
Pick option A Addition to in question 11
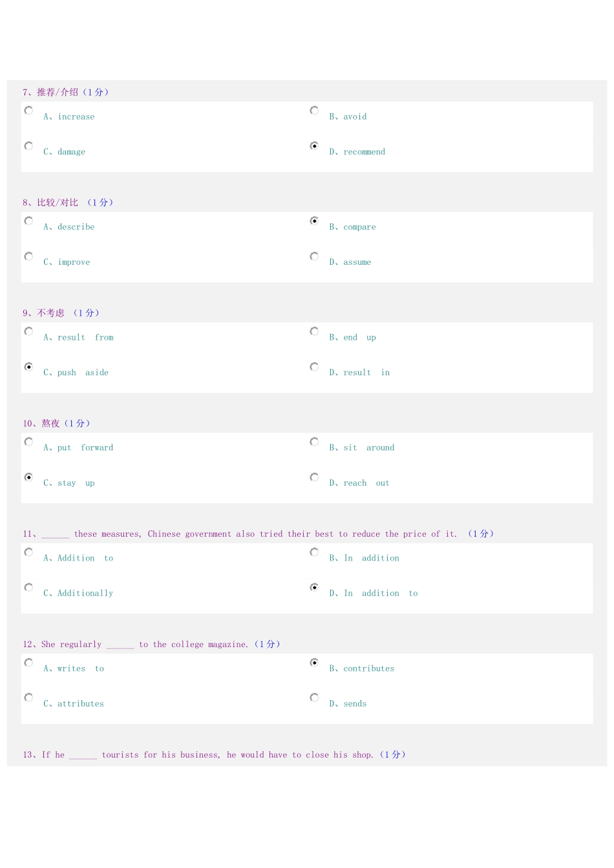click(28, 552)
